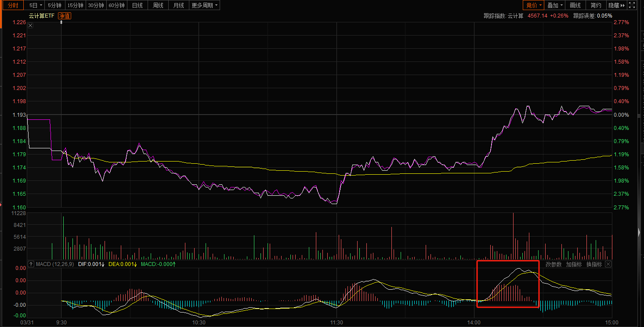Switch to the 日线 daily chart tab
Screen dimensions: 644x327
coord(137,5)
